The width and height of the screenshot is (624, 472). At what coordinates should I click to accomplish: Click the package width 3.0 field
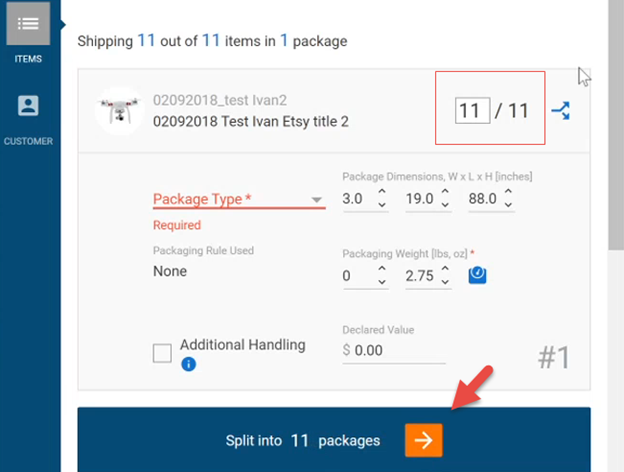click(x=358, y=199)
